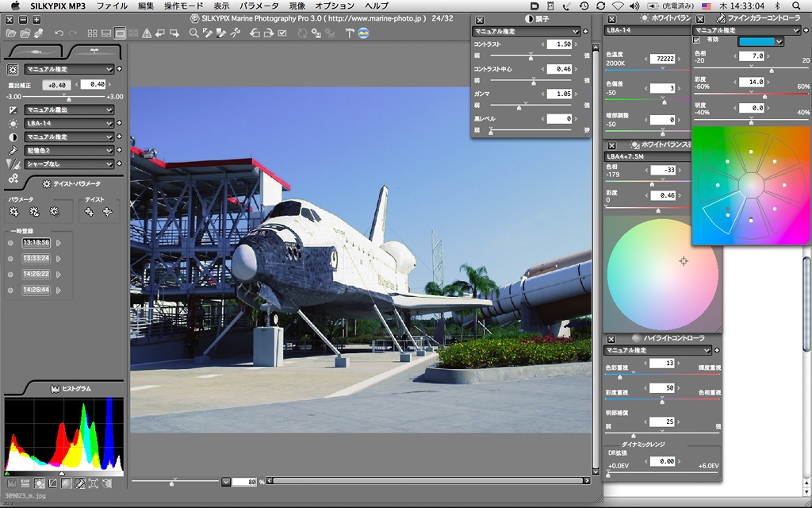The image size is (812, 508).
Task: Select the magnifier zoom tool
Action: tap(194, 33)
